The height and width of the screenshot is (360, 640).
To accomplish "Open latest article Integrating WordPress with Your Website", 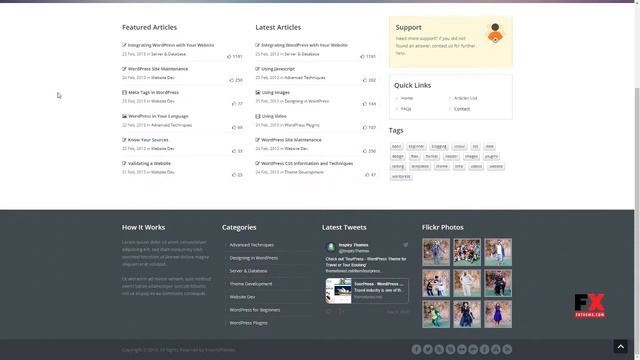I will pyautogui.click(x=304, y=45).
